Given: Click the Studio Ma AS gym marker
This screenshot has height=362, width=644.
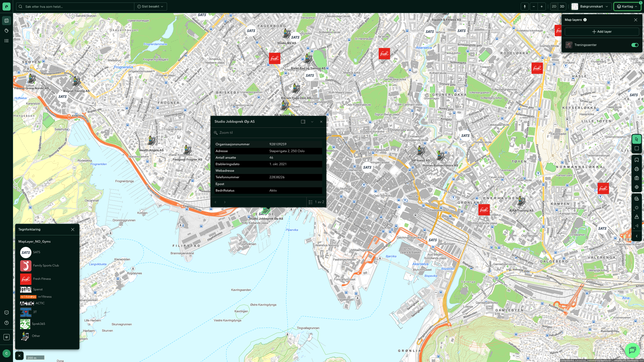Looking at the screenshot, I should 287,33.
